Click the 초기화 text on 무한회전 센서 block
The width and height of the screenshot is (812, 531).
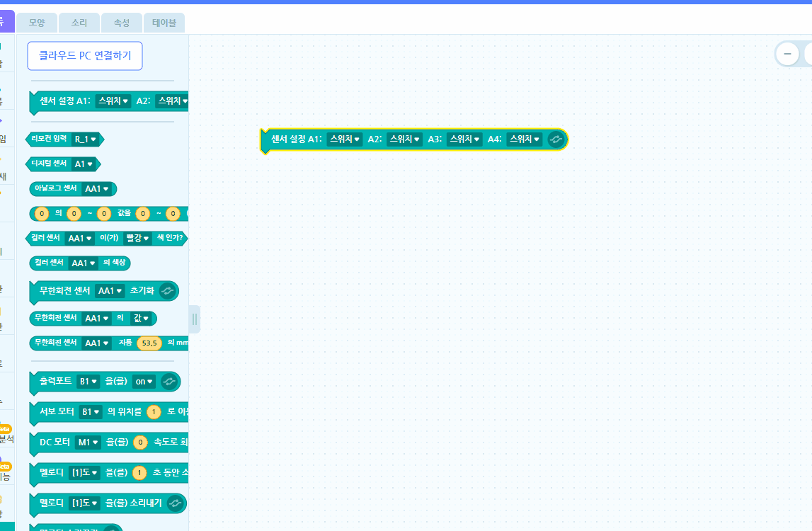[x=142, y=290]
